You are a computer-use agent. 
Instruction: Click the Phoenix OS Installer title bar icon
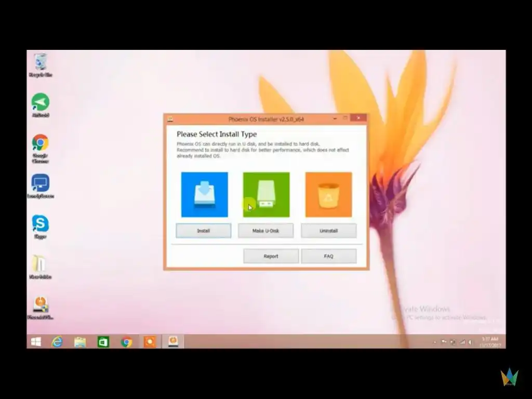point(170,119)
